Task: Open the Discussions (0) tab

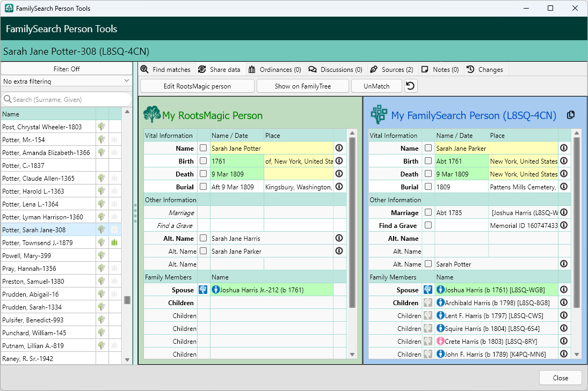Action: coord(335,69)
